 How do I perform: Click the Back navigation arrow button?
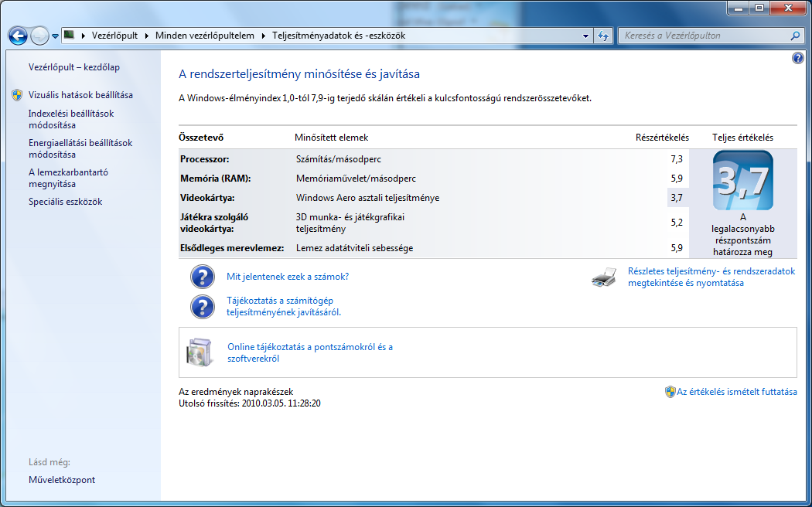coord(18,36)
